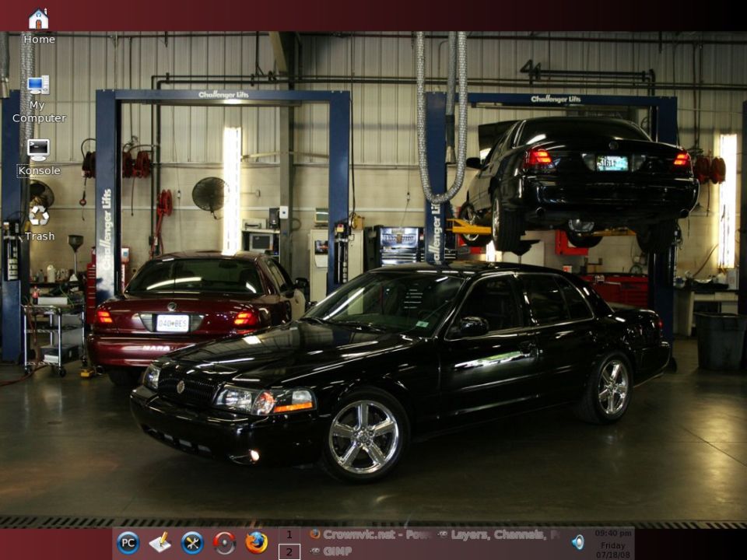This screenshot has height=560, width=747.
Task: Activate the Layers, Channels GIMP taskbar entry
Action: click(499, 535)
